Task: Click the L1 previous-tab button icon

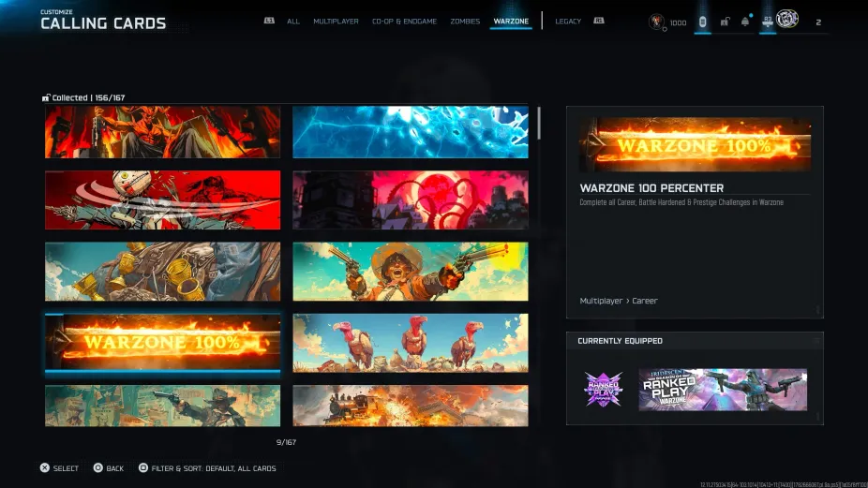Action: pyautogui.click(x=269, y=21)
